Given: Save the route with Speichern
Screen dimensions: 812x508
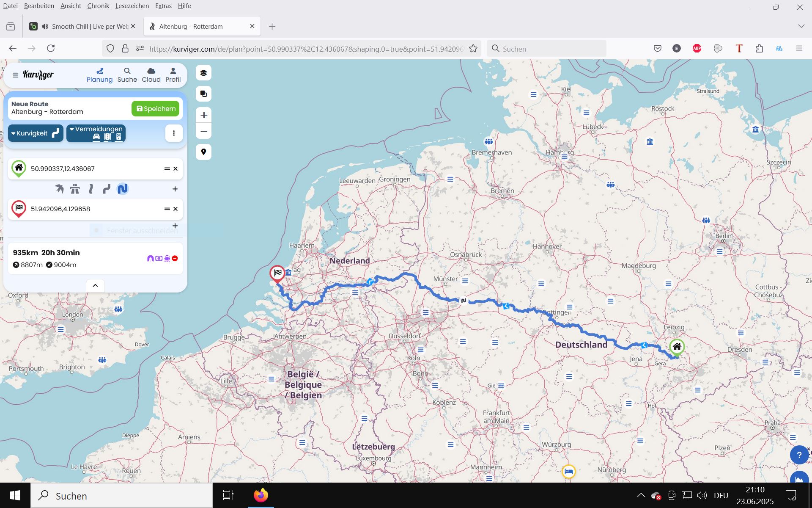Looking at the screenshot, I should coord(155,109).
